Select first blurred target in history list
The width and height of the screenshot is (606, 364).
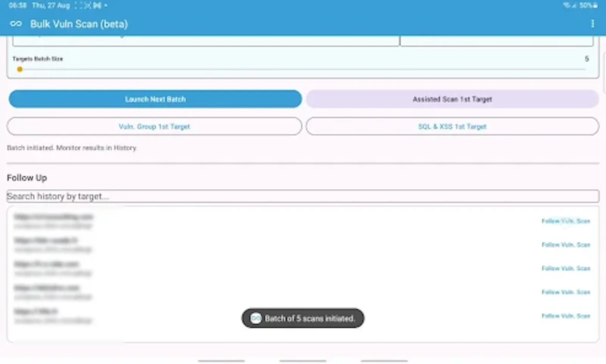tap(53, 221)
